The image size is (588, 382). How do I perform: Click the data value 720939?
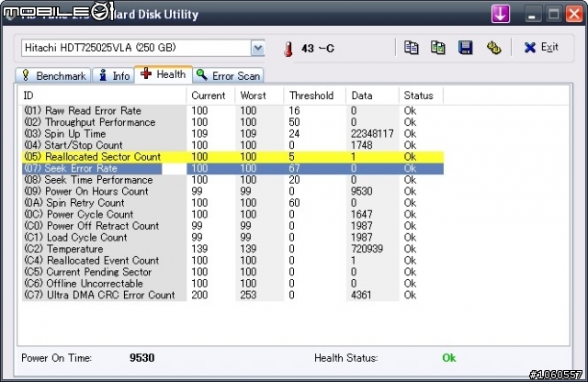pyautogui.click(x=367, y=249)
